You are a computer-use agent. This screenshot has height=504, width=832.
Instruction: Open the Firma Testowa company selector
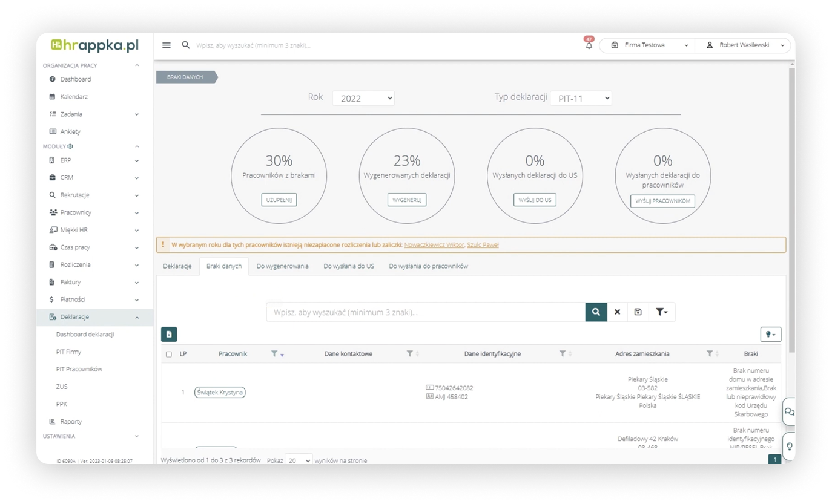[x=647, y=45]
